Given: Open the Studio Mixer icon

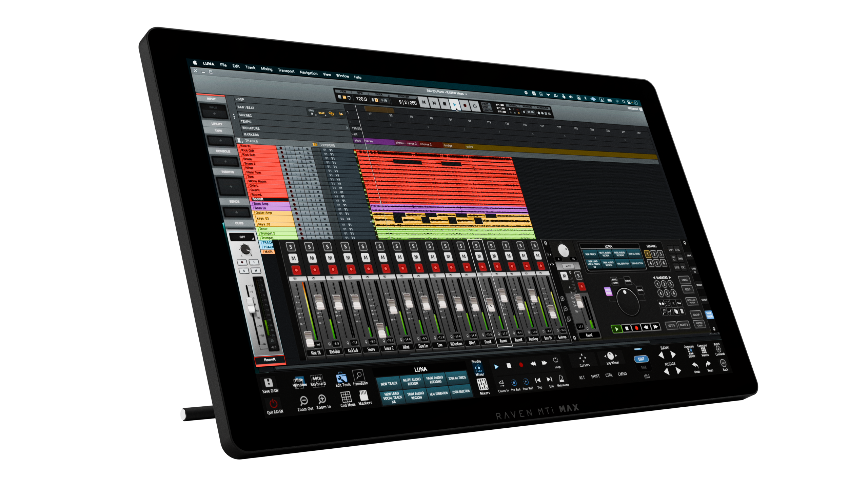Looking at the screenshot, I should 478,368.
